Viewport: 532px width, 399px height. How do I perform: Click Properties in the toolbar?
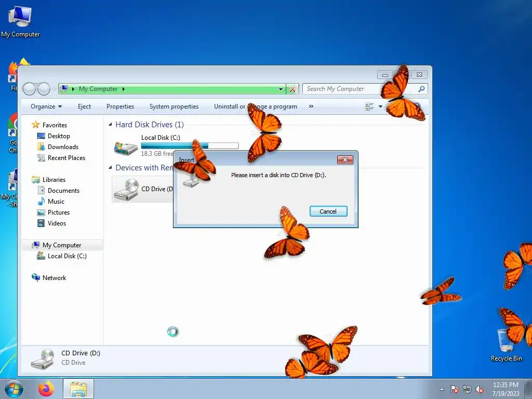[120, 107]
